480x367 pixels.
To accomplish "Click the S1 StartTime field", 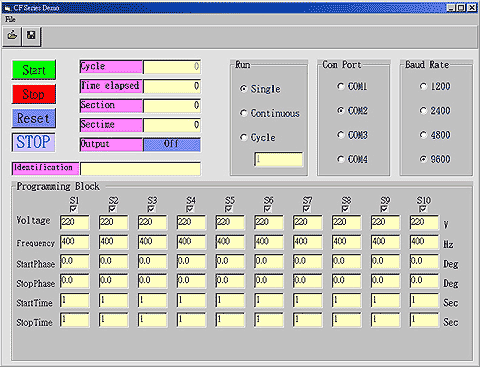I will 75,301.
